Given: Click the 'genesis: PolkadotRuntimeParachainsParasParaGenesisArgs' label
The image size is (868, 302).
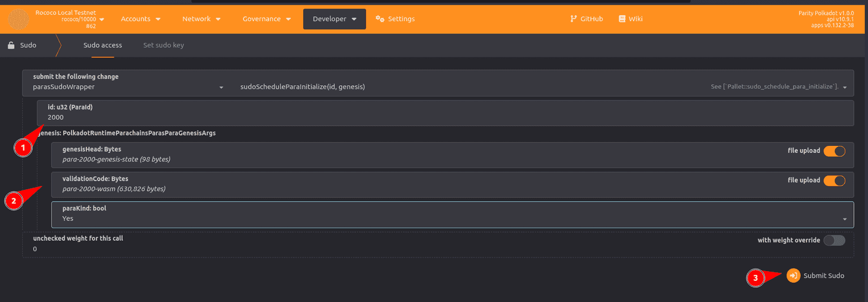Looking at the screenshot, I should click(126, 133).
